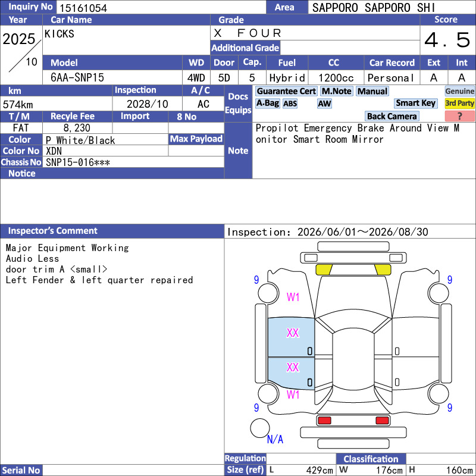Image resolution: width=476 pixels, height=476 pixels.
Task: Click the height value 160cm
Action: pyautogui.click(x=459, y=470)
